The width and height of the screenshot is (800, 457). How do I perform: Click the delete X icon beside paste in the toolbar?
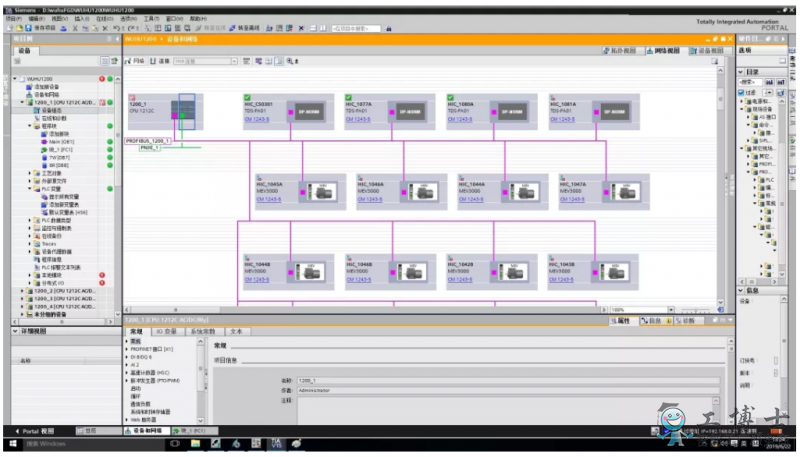tap(105, 28)
